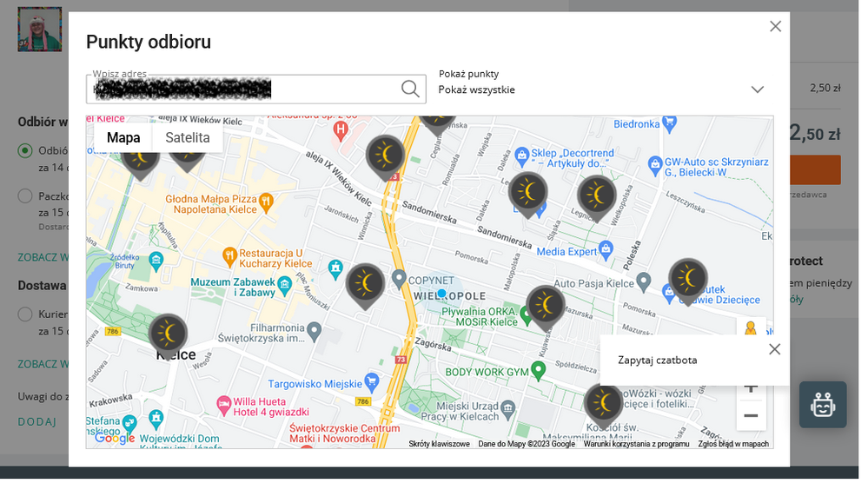This screenshot has width=868, height=483.
Task: Click the search magnifier icon in address field
Action: tap(410, 89)
